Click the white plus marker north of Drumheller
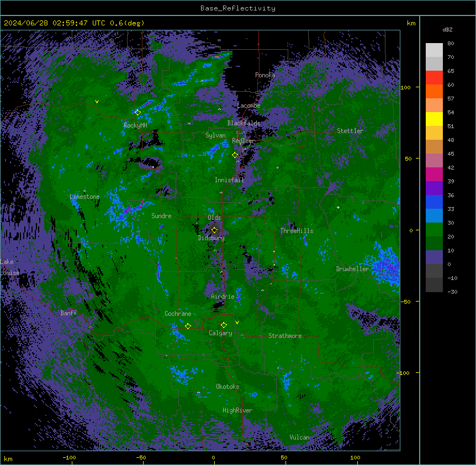This screenshot has width=476, height=465. coord(338,207)
